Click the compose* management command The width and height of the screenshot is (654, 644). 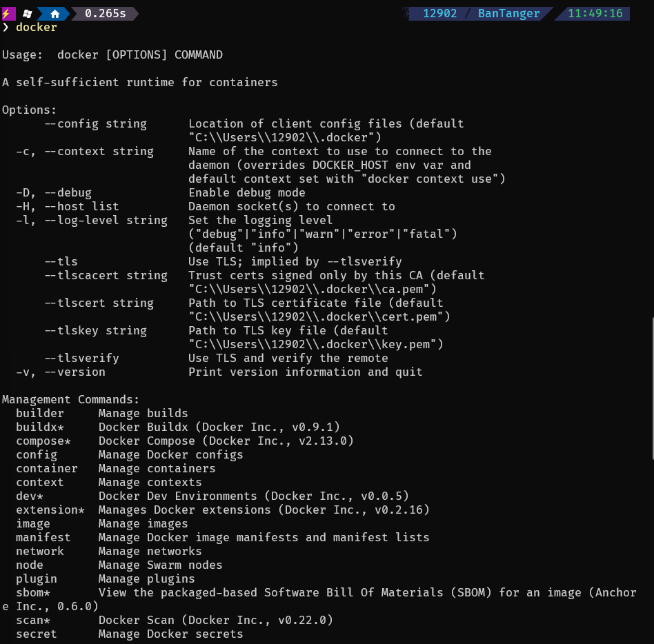pyautogui.click(x=43, y=441)
